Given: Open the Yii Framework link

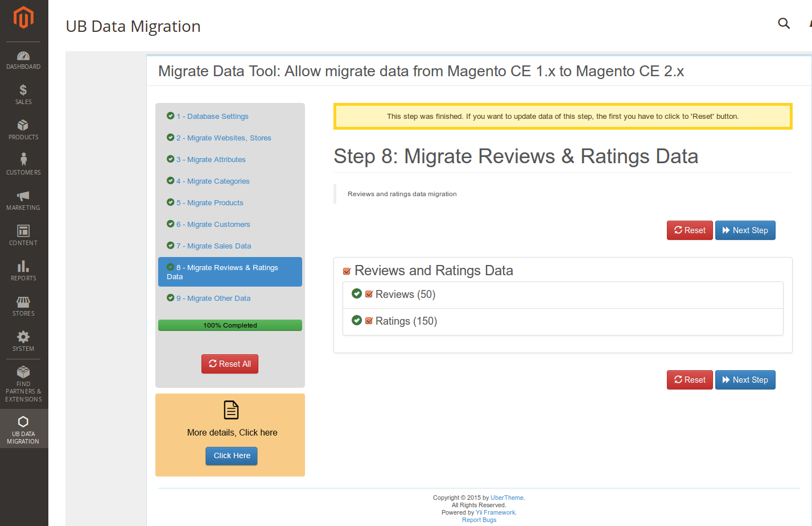Looking at the screenshot, I should coord(495,512).
